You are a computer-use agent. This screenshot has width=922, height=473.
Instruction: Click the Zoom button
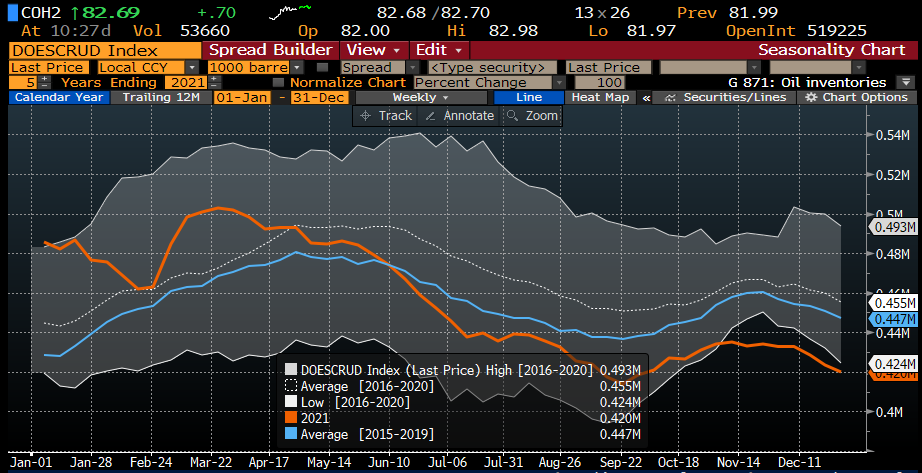click(532, 116)
